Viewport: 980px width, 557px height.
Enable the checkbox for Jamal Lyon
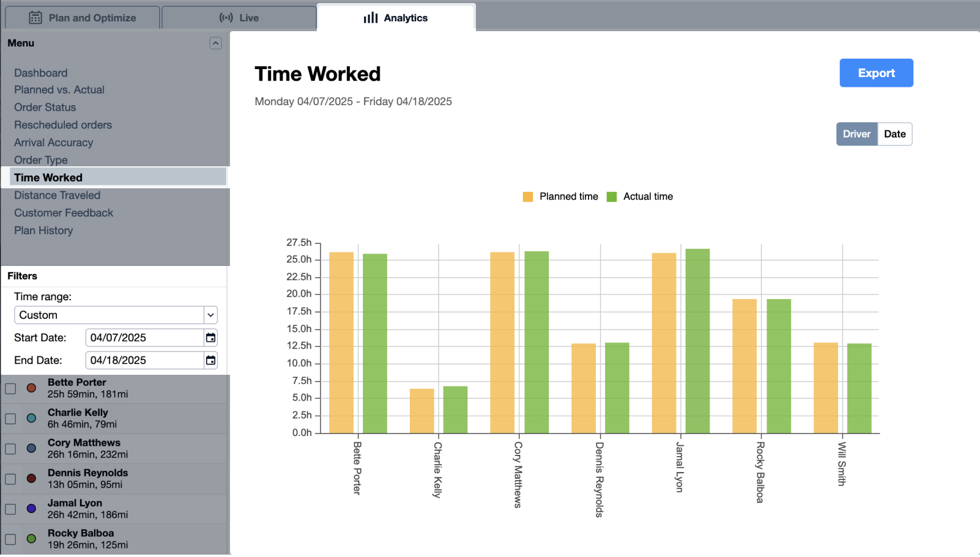click(10, 509)
